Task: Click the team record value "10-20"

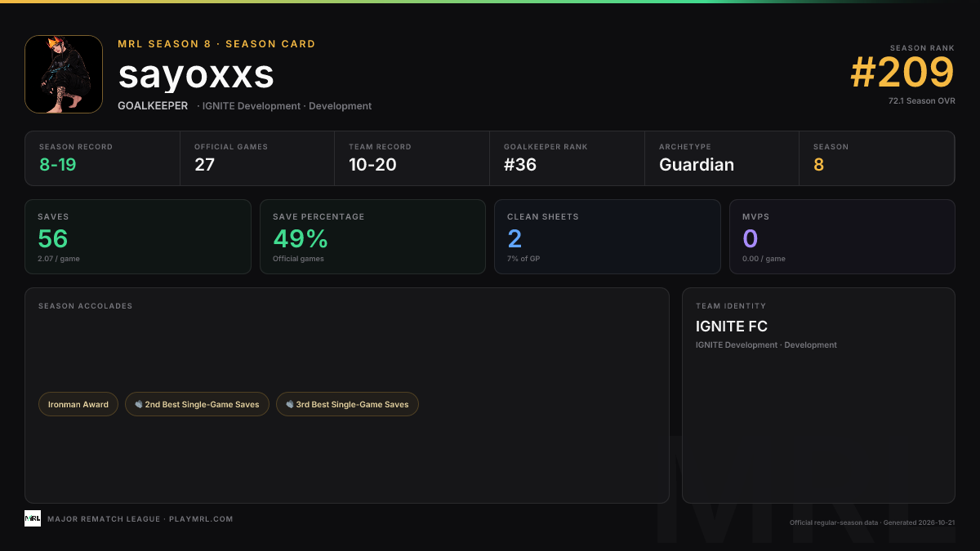Action: click(374, 164)
